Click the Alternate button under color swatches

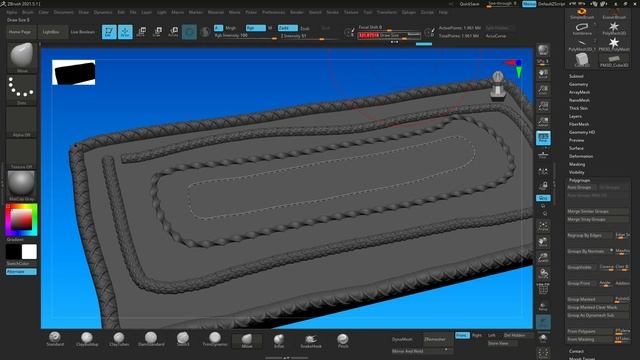21,271
